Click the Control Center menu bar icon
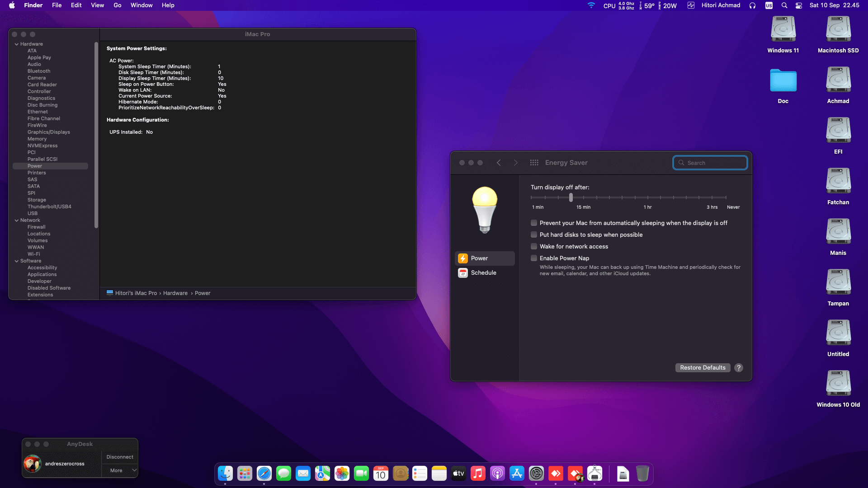Image resolution: width=868 pixels, height=488 pixels. pyautogui.click(x=799, y=5)
